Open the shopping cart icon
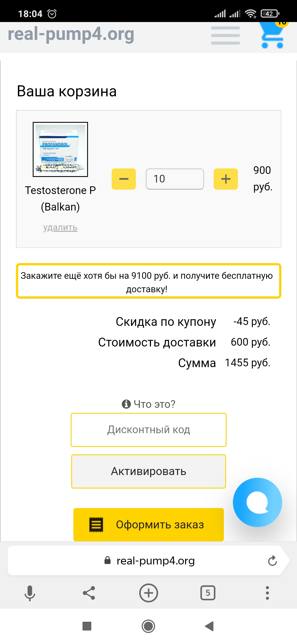This screenshot has width=297, height=644. point(273,35)
